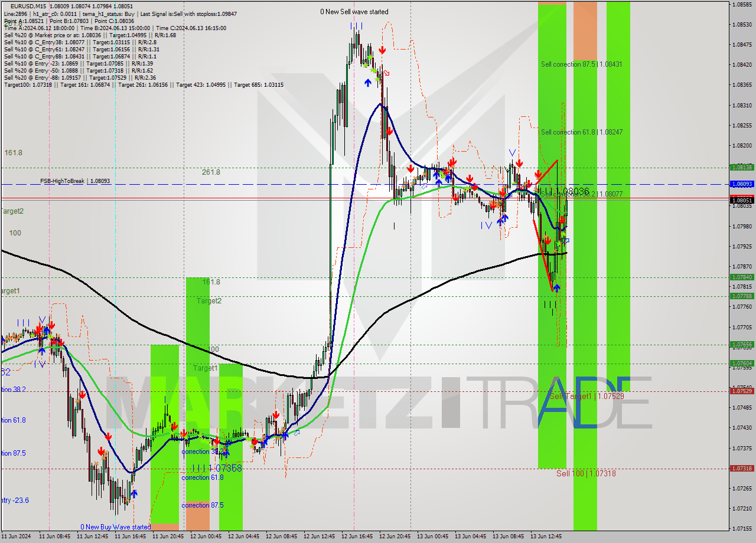Screen dimensions: 756x543
Task: Select the '0 New Sell wave started' label
Action: tap(354, 12)
